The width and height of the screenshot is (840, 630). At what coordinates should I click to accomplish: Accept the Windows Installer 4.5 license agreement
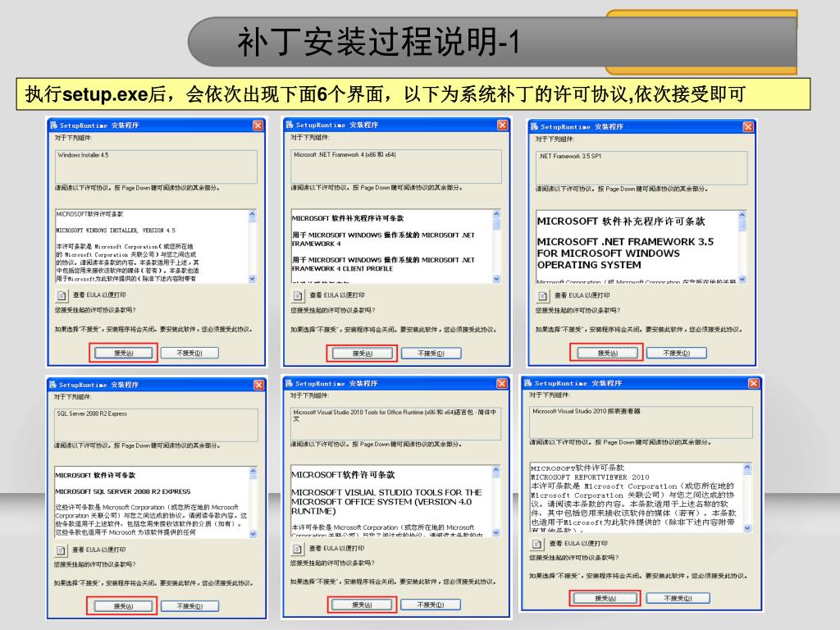click(124, 353)
